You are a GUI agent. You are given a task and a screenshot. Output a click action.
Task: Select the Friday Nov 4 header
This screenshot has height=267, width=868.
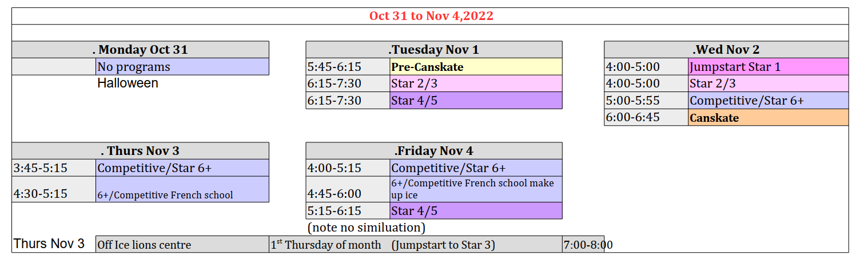coord(434,151)
